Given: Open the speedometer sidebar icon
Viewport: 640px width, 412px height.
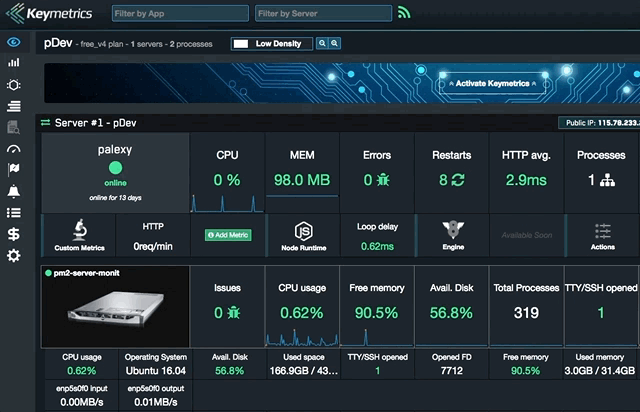Looking at the screenshot, I should pyautogui.click(x=13, y=149).
